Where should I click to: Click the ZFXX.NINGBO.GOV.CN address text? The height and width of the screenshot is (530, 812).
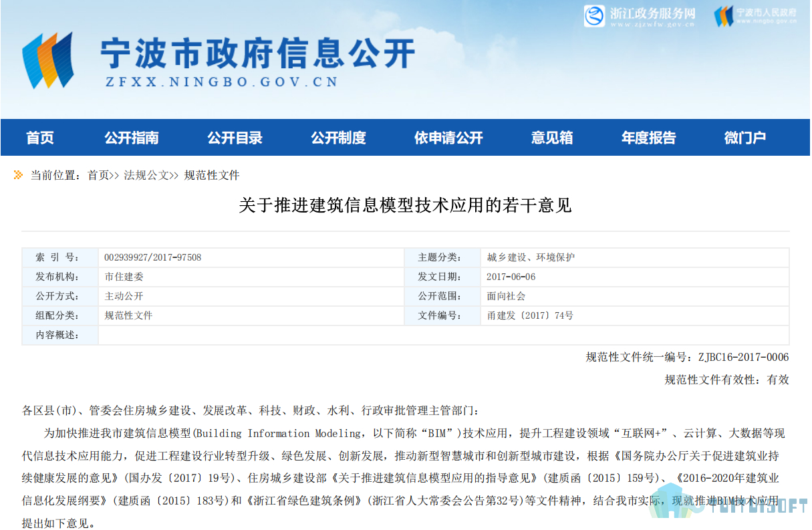(221, 83)
